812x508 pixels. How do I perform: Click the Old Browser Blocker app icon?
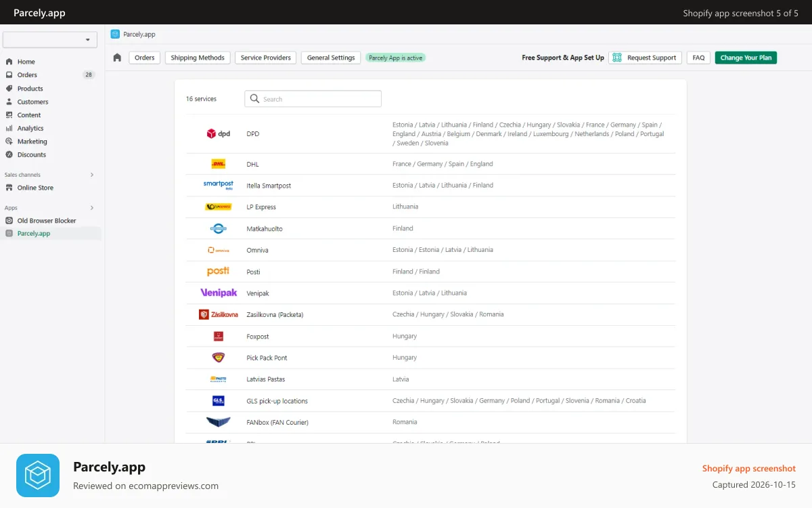coord(9,220)
